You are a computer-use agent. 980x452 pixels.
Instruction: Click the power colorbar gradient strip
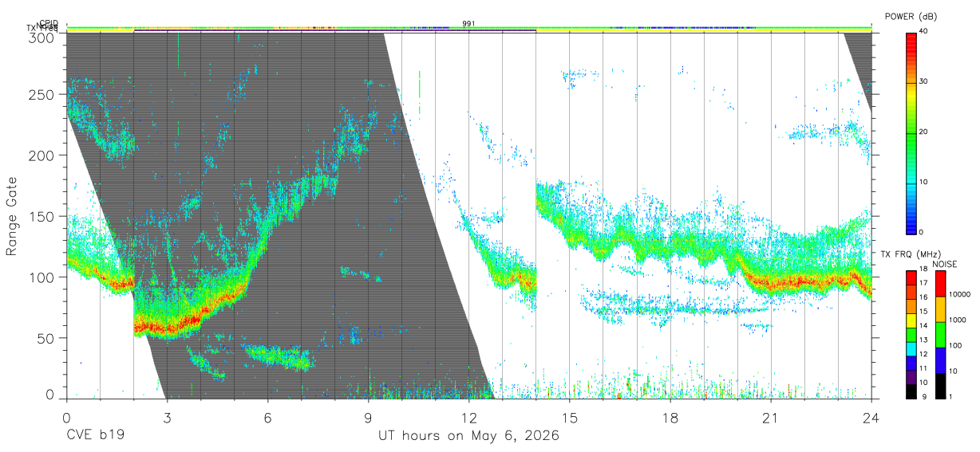tap(912, 132)
